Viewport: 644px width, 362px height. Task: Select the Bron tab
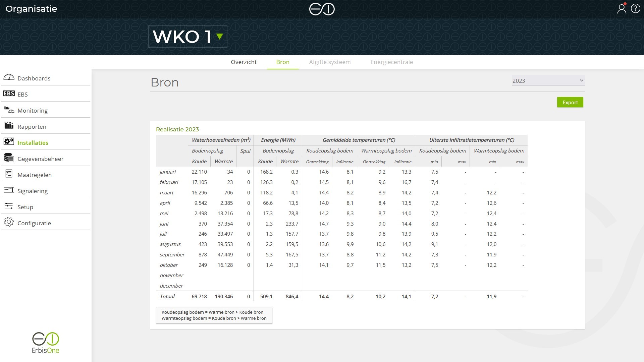(x=283, y=62)
